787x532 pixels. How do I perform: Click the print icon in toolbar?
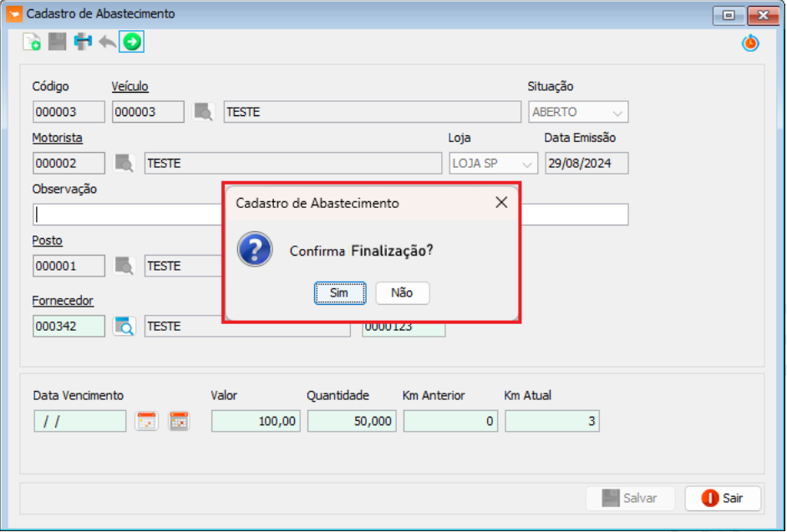[83, 42]
